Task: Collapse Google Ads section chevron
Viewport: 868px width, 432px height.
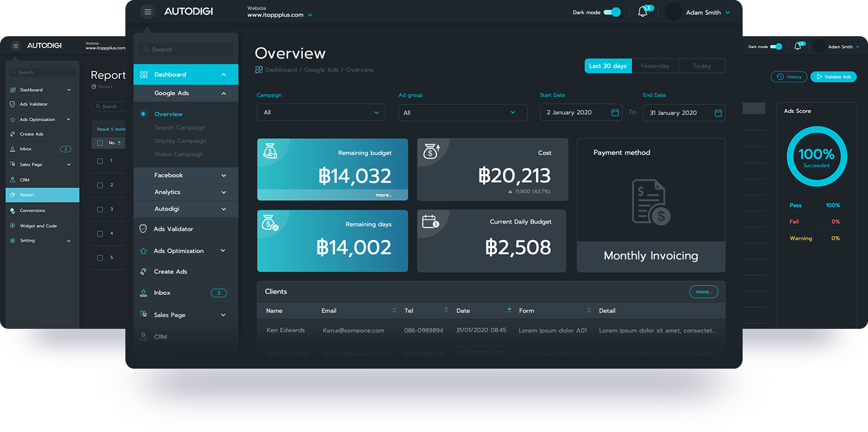Action: click(224, 94)
